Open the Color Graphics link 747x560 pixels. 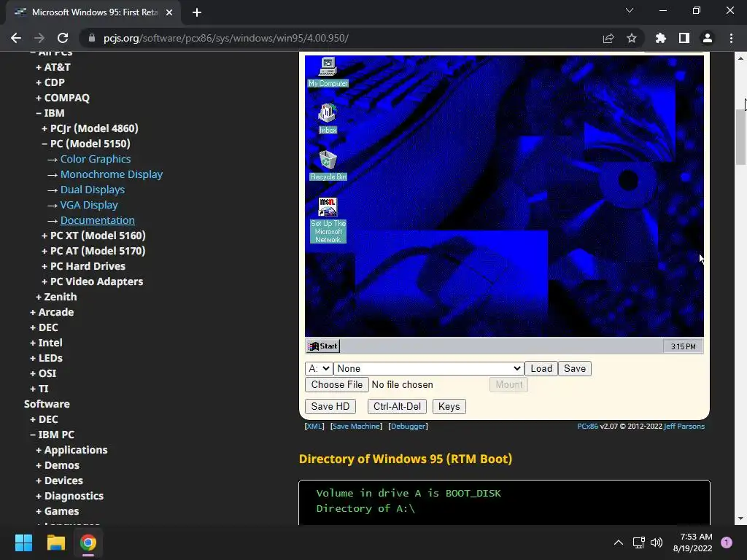pos(96,159)
